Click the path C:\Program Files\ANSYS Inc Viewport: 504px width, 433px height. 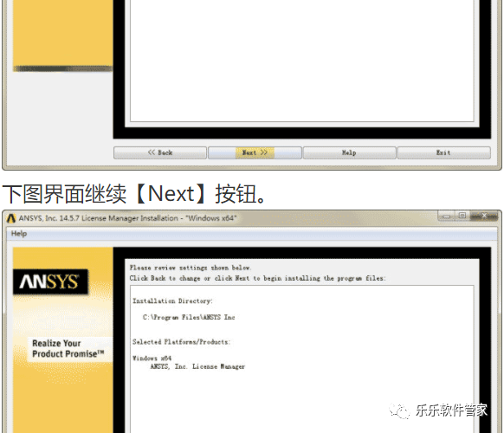click(x=189, y=317)
